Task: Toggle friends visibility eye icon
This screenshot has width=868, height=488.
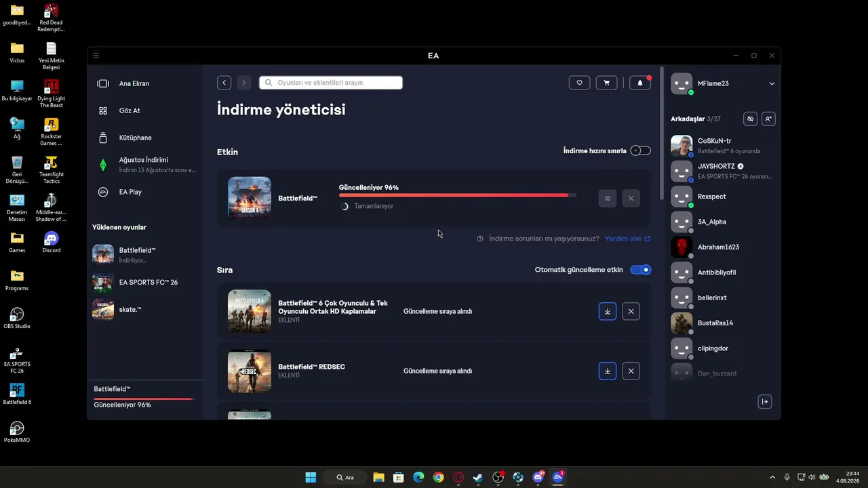Action: pos(750,119)
